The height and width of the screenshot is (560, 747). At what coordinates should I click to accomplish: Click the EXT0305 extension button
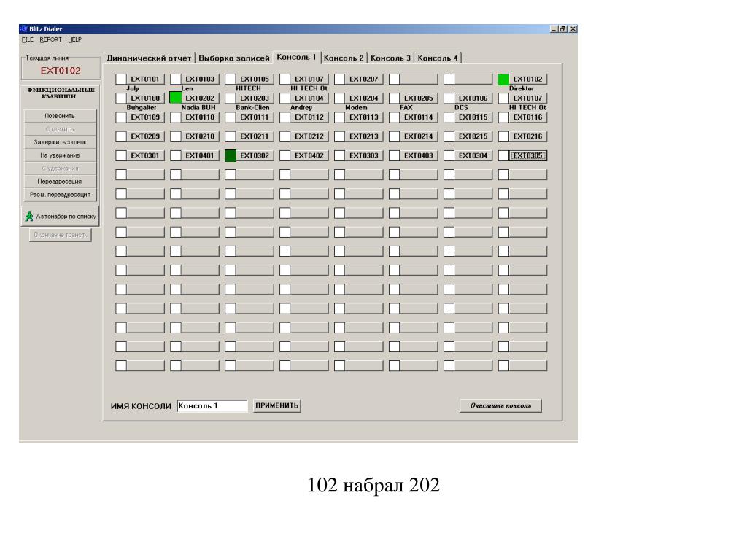pos(528,155)
